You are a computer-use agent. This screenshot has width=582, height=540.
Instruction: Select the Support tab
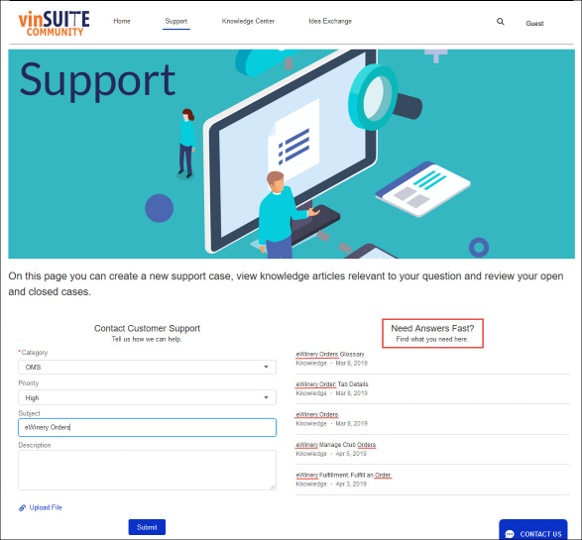click(176, 21)
